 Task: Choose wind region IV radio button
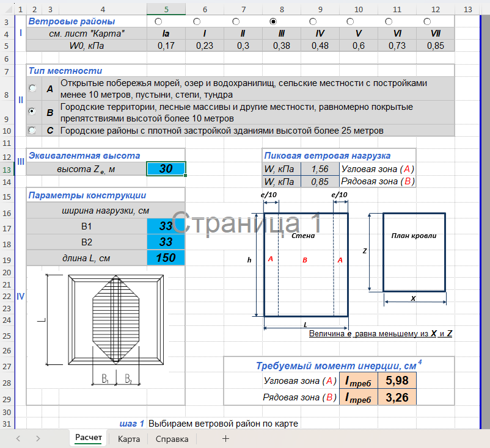coord(313,21)
